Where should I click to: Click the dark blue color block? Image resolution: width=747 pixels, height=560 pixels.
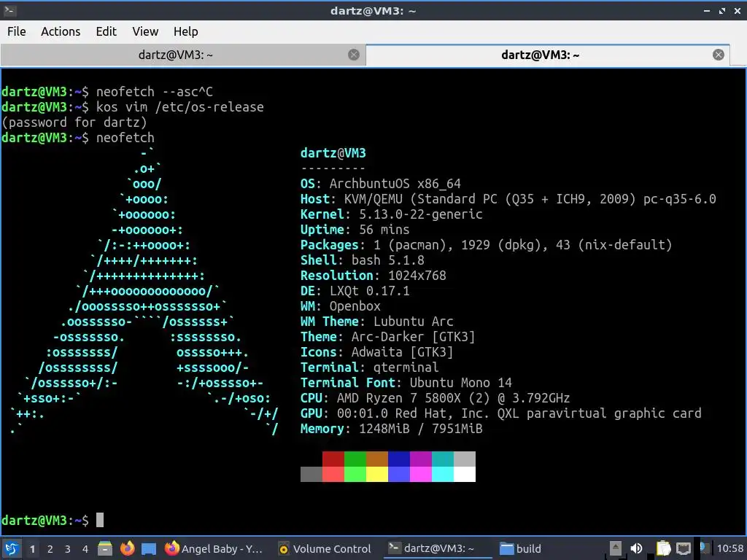tap(399, 459)
